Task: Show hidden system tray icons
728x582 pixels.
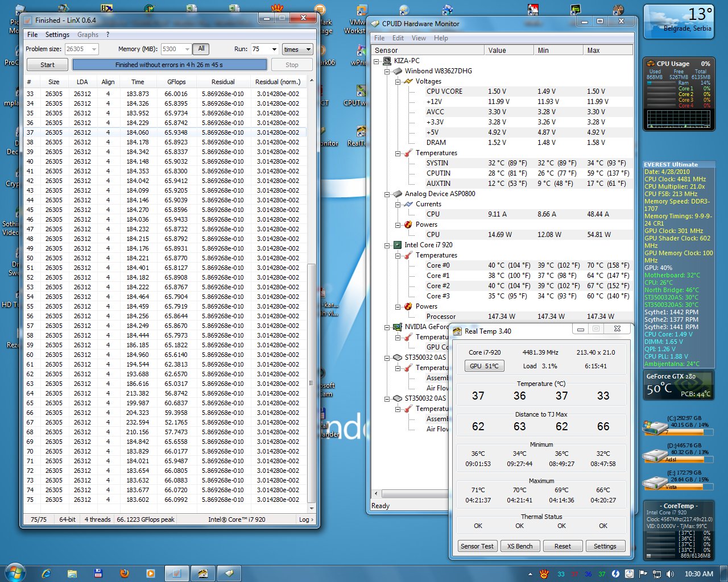Action: [x=530, y=574]
